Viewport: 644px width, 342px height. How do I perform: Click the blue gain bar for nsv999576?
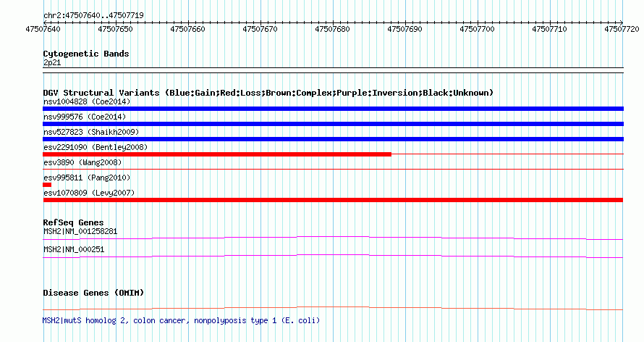(x=333, y=124)
